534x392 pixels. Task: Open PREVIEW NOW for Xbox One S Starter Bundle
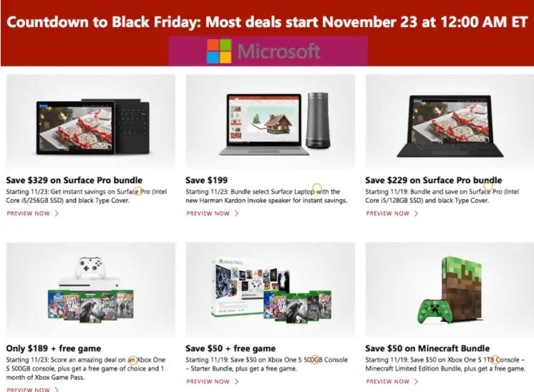point(208,381)
